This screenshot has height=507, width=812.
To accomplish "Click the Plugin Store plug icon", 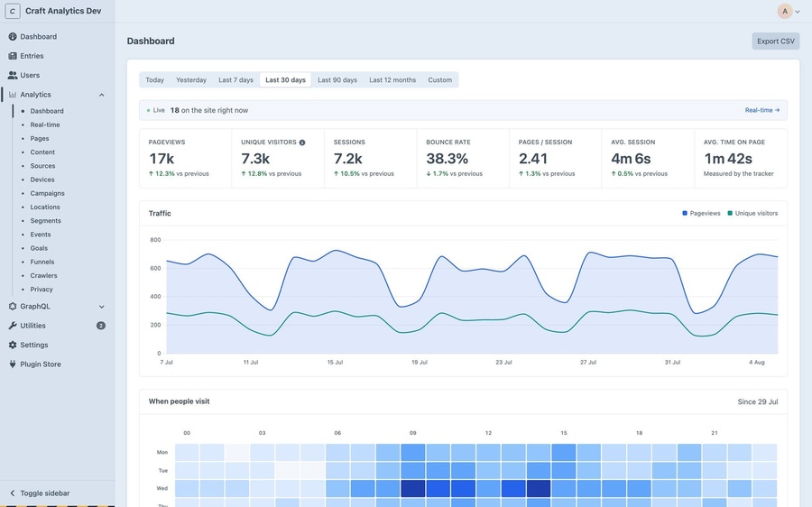I will click(x=13, y=364).
